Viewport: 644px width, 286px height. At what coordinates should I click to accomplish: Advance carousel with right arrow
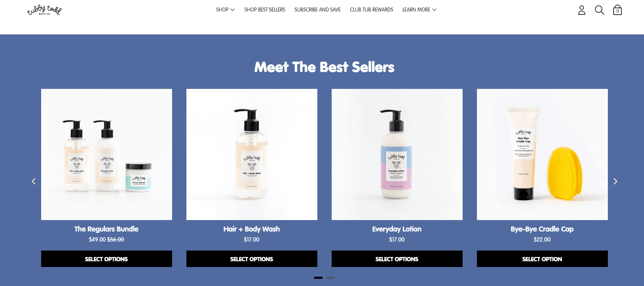click(615, 181)
